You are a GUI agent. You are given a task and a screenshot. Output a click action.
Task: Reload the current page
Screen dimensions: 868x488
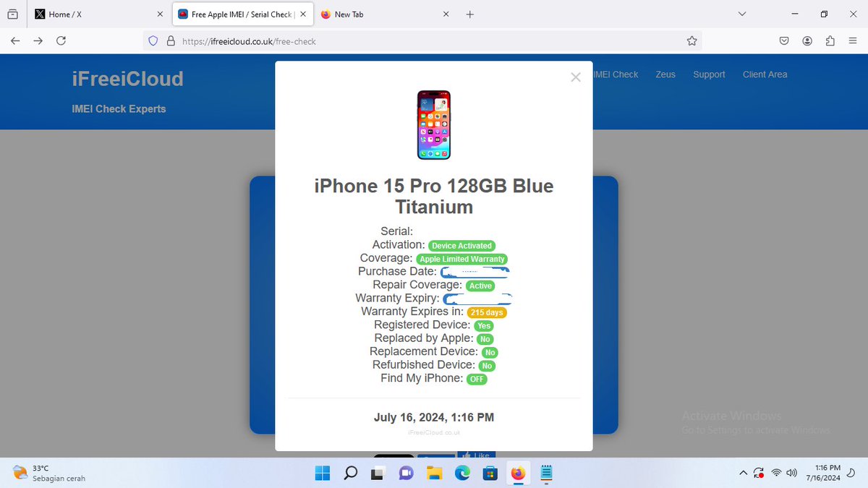(61, 41)
